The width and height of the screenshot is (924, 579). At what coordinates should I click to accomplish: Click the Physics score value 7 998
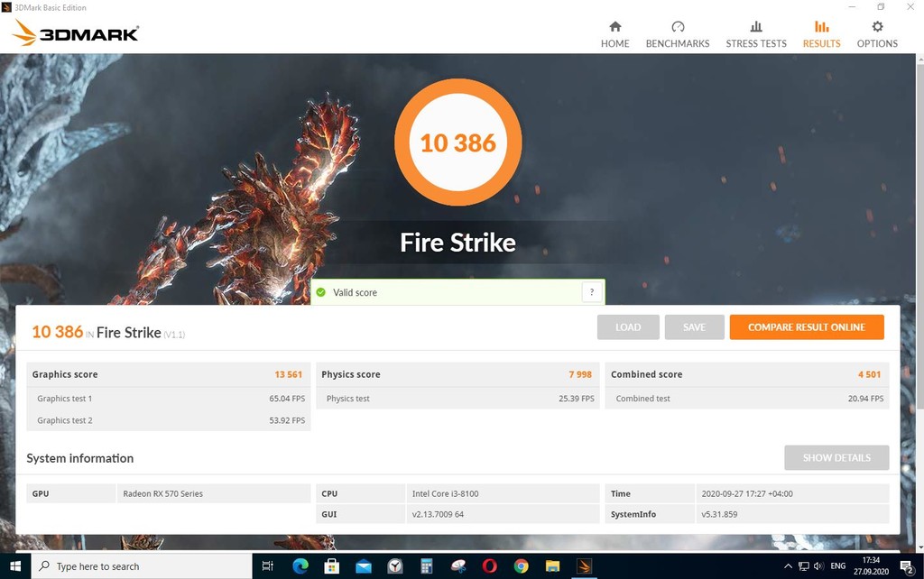[580, 374]
